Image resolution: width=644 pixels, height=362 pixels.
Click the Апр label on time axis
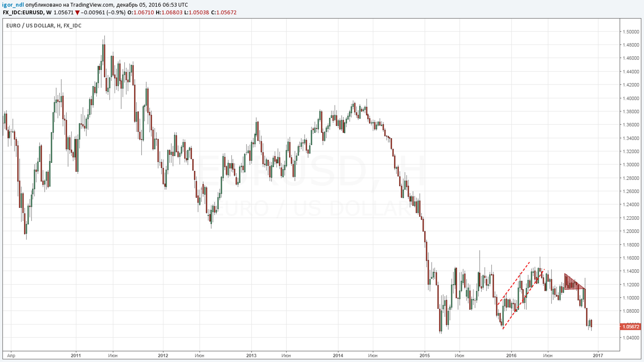tap(11, 355)
